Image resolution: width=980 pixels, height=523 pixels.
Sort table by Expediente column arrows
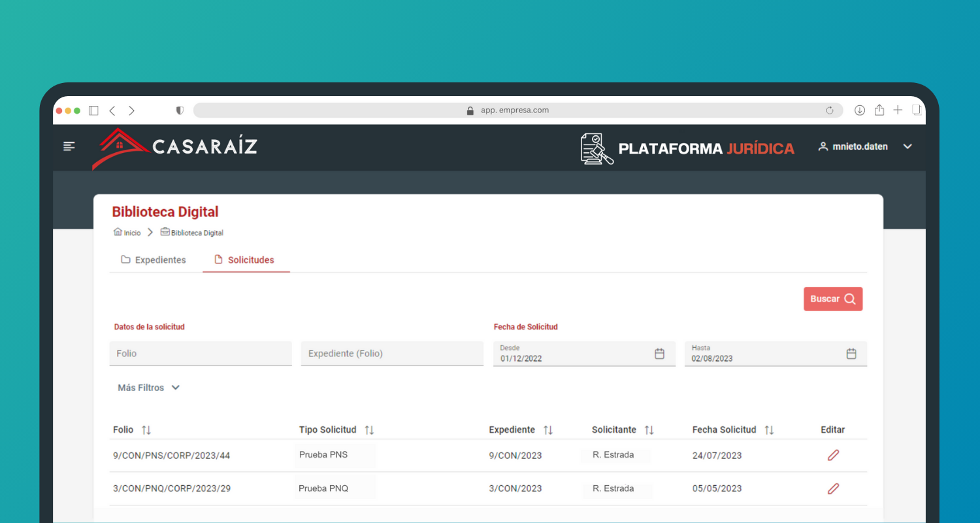pyautogui.click(x=548, y=430)
